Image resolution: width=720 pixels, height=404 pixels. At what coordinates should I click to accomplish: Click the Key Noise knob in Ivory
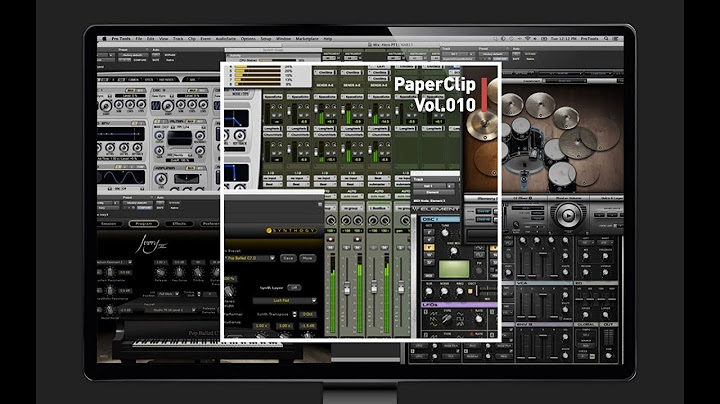pos(180,272)
